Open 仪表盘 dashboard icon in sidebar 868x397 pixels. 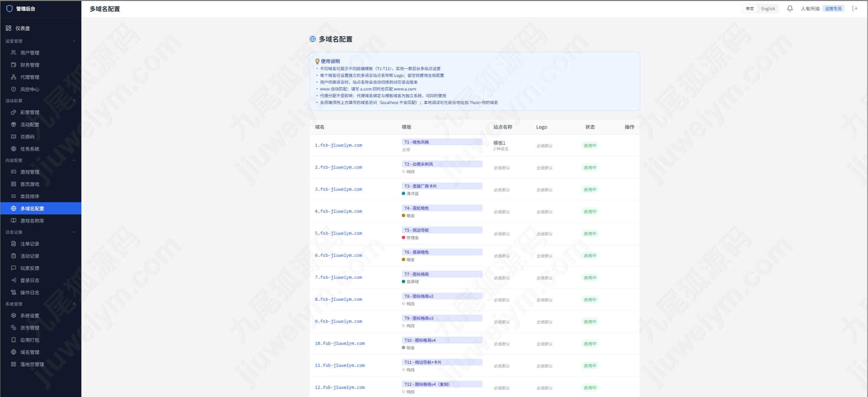click(8, 28)
